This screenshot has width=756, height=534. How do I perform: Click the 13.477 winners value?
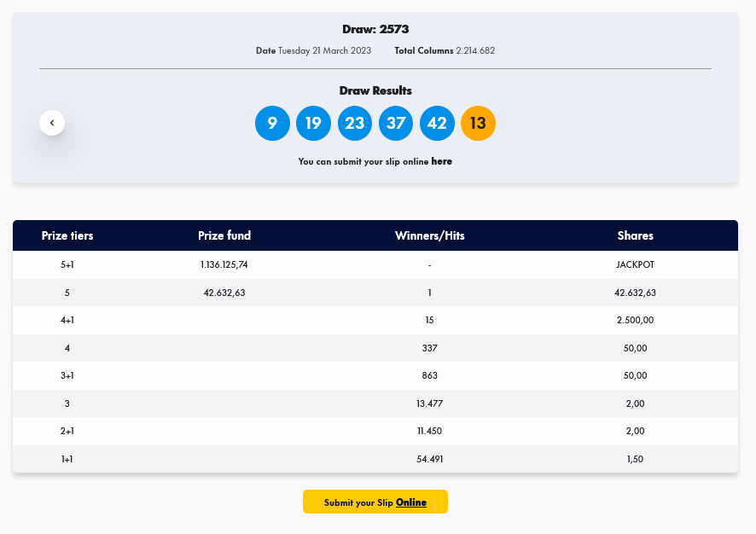click(429, 403)
